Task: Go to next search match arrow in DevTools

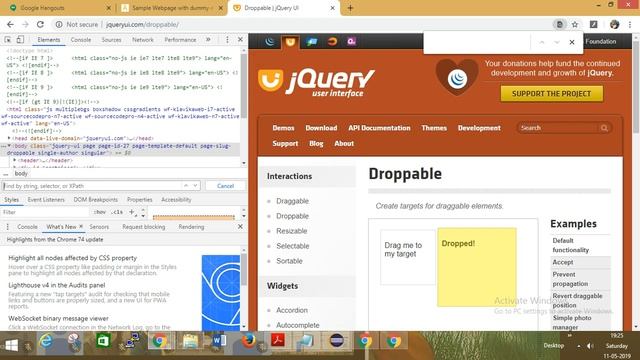Action: (x=195, y=186)
